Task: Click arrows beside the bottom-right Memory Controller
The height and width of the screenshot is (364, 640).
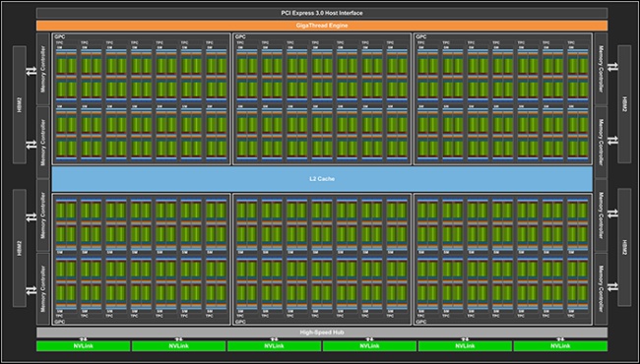Action: point(612,286)
